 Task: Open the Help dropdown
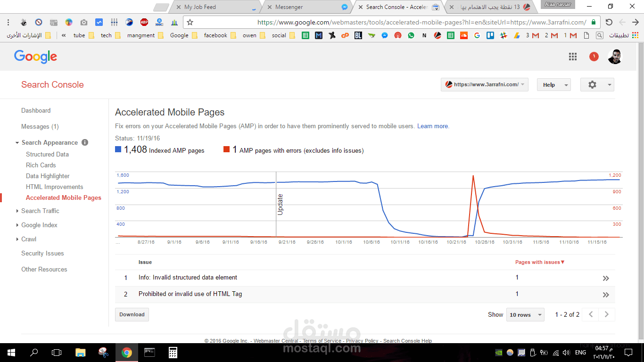point(553,84)
